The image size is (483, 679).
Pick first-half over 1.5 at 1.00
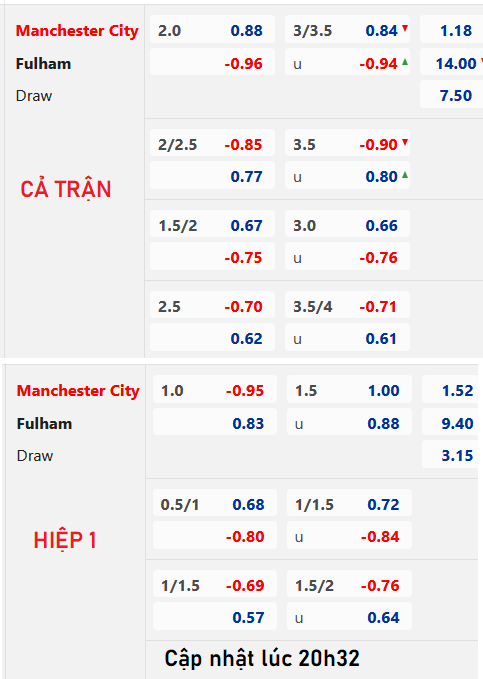[x=349, y=391]
